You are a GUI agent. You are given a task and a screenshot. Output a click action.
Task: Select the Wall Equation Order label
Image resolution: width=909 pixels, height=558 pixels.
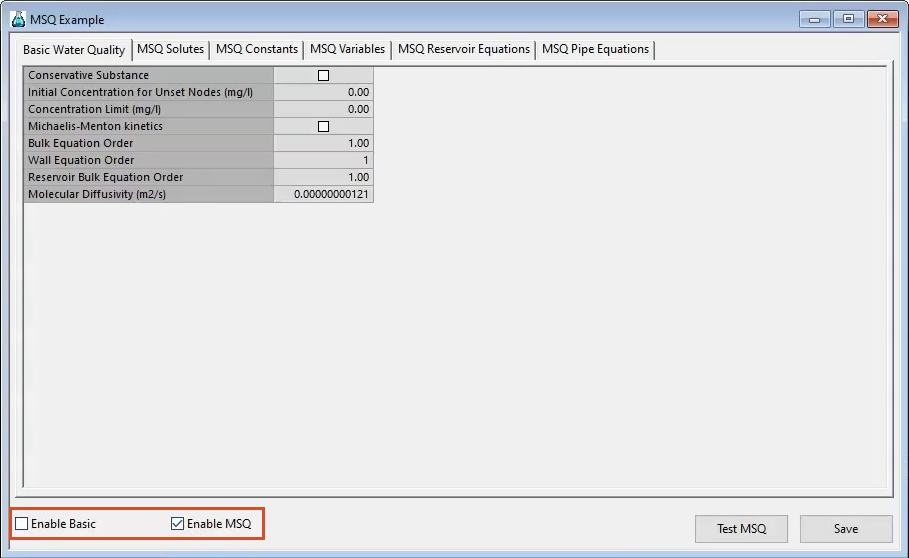pos(148,160)
